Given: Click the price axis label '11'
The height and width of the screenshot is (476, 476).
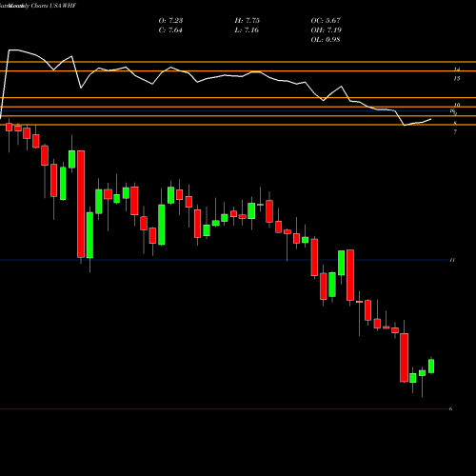Looking at the screenshot, I should click(452, 260).
